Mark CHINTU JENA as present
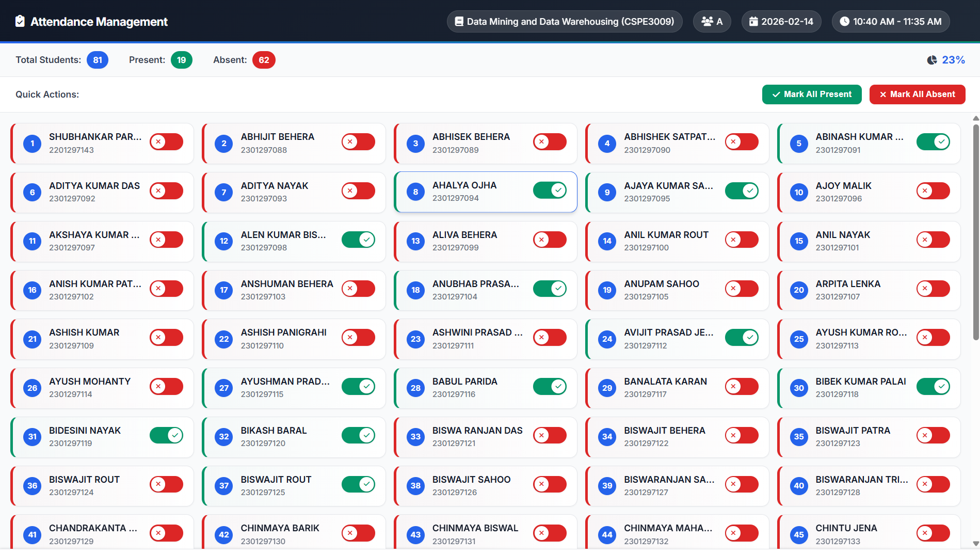The height and width of the screenshot is (555, 980). point(934,533)
